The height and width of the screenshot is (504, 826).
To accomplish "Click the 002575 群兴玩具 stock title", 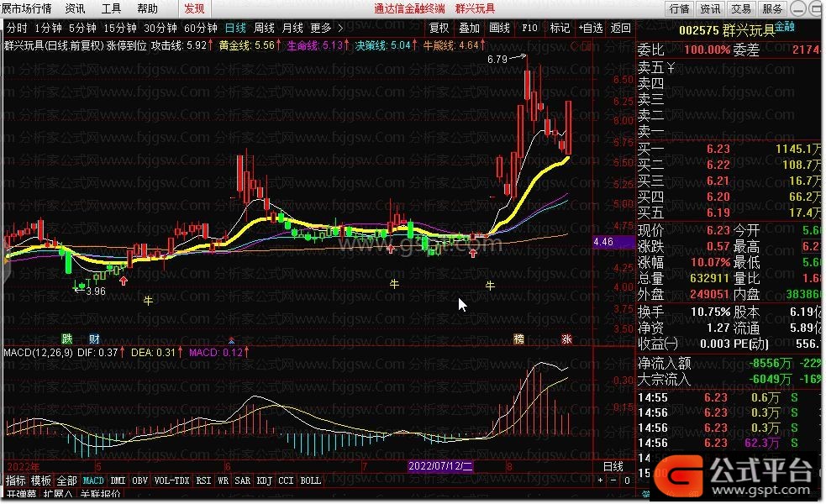I will [x=727, y=30].
